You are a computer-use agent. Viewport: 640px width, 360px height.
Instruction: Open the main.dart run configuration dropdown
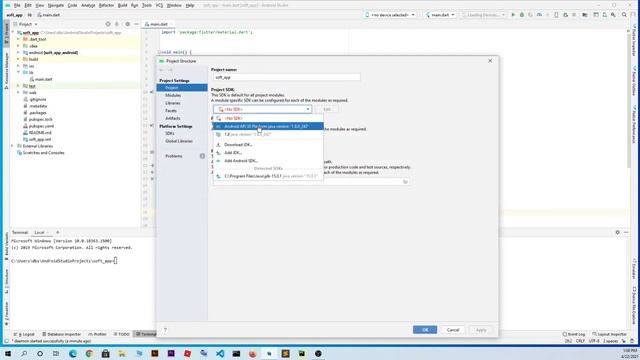[440, 15]
